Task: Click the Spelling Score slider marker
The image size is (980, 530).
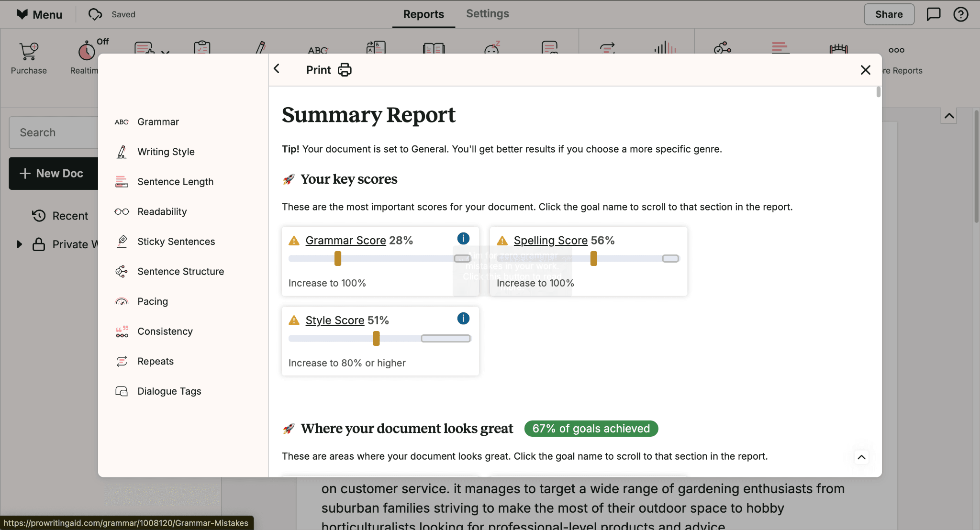Action: click(594, 258)
